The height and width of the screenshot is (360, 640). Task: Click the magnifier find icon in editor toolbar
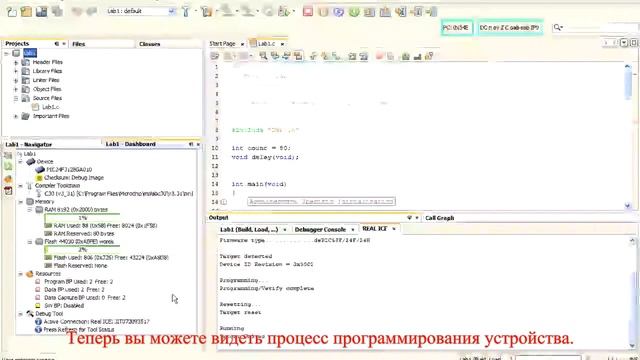coord(263,56)
